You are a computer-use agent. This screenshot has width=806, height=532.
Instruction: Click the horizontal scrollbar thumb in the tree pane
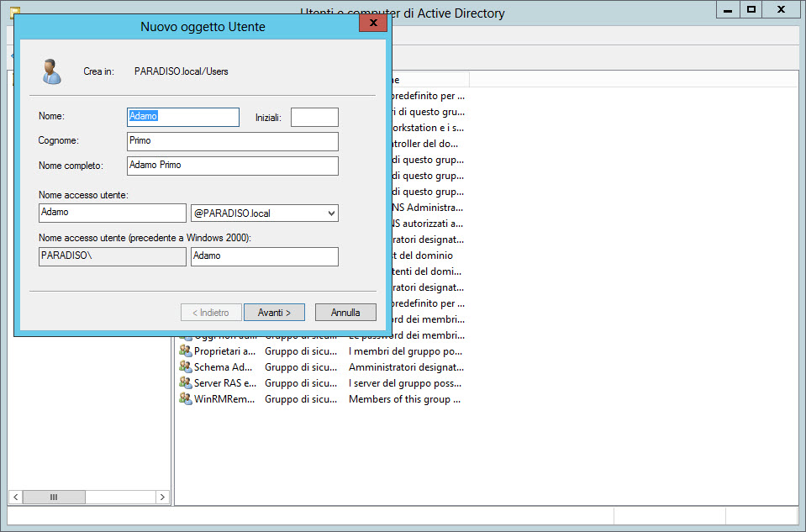[54, 497]
